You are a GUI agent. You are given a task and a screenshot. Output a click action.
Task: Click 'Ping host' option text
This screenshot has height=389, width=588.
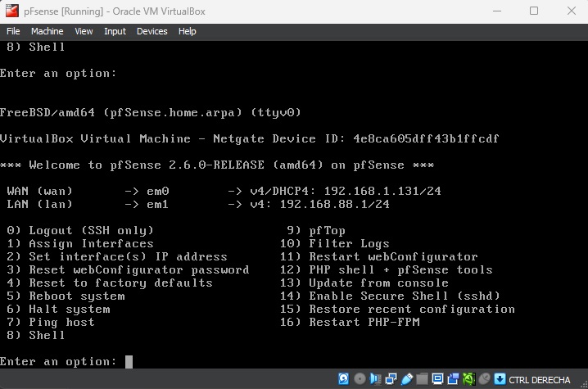pyautogui.click(x=62, y=323)
